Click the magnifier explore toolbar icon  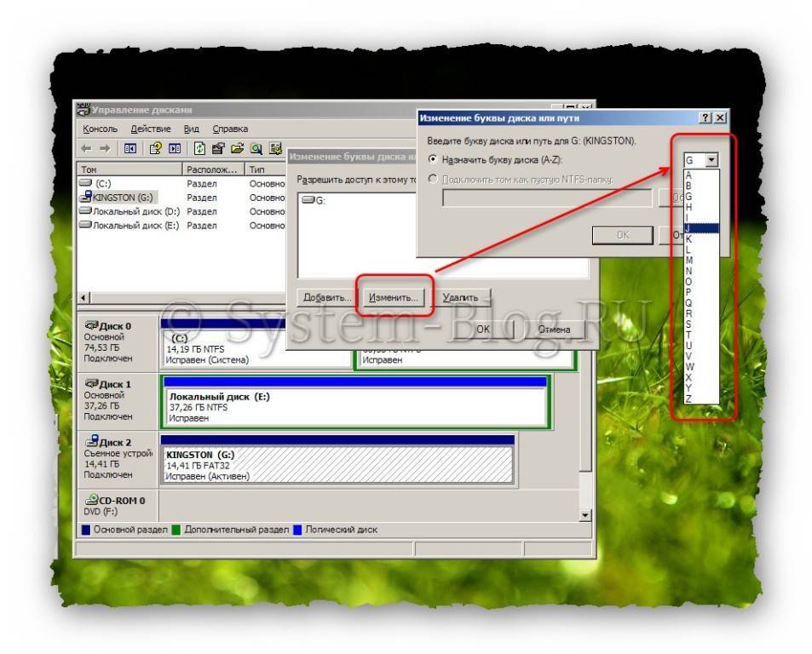click(256, 149)
